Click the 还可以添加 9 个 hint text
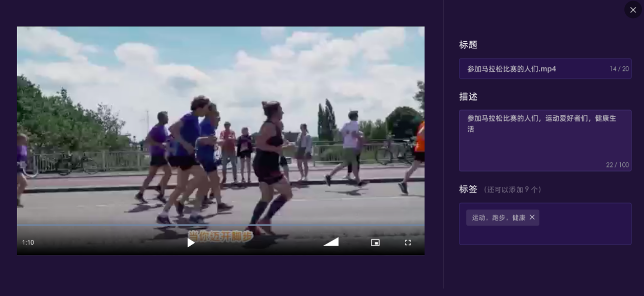644x296 pixels. pyautogui.click(x=512, y=190)
